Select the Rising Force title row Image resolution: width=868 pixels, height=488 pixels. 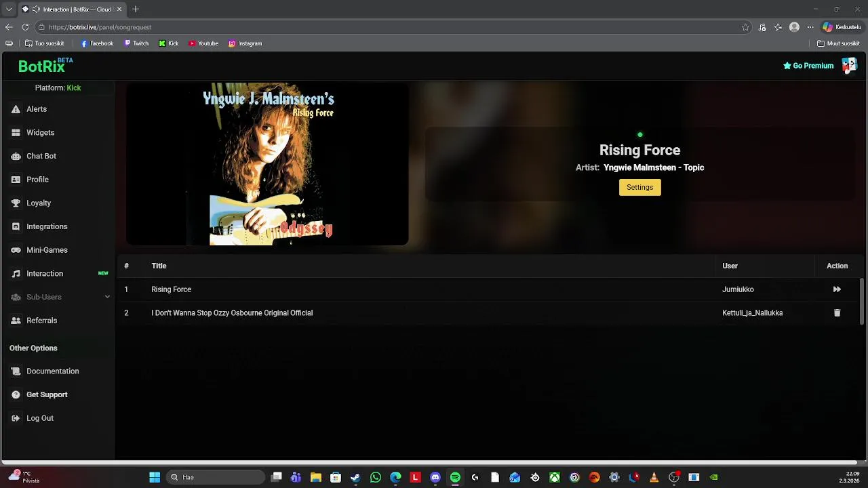coord(488,289)
